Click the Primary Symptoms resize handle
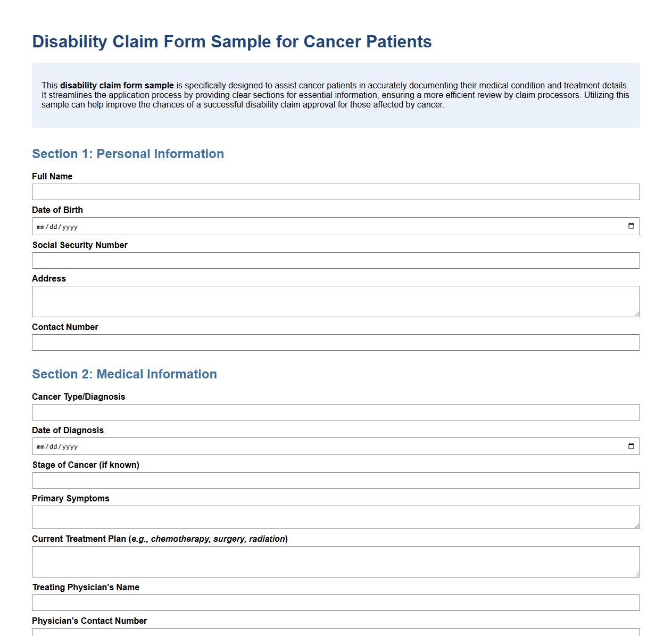The image size is (672, 636). click(637, 527)
